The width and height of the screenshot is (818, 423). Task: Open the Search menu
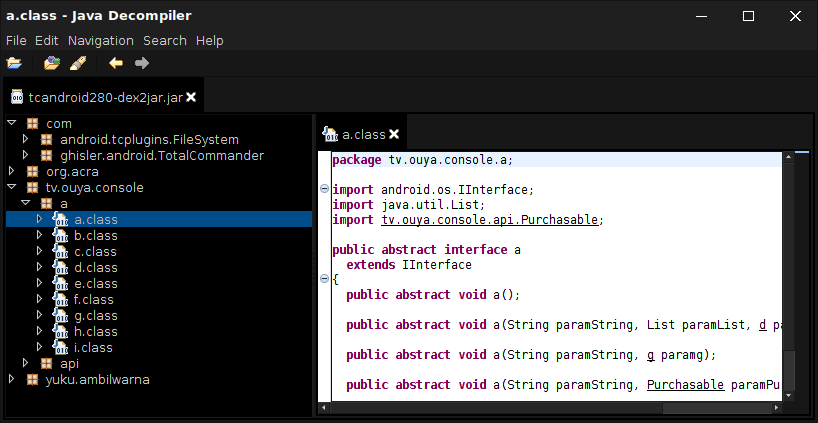point(165,41)
